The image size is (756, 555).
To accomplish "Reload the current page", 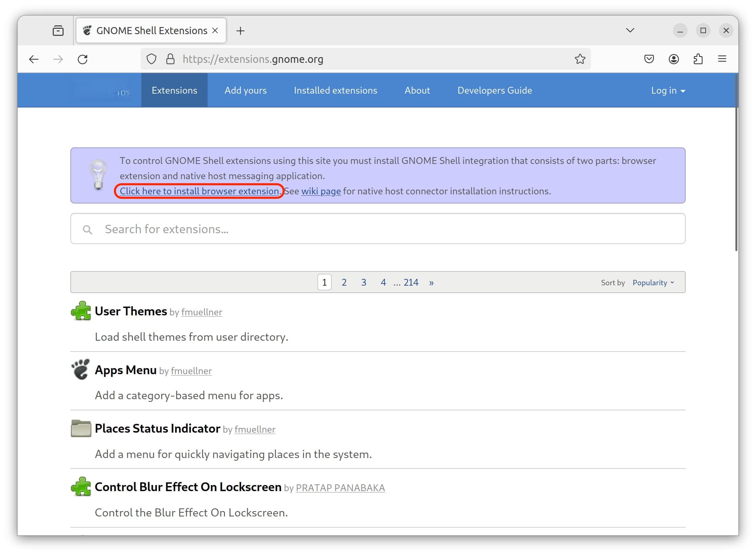I will click(82, 59).
